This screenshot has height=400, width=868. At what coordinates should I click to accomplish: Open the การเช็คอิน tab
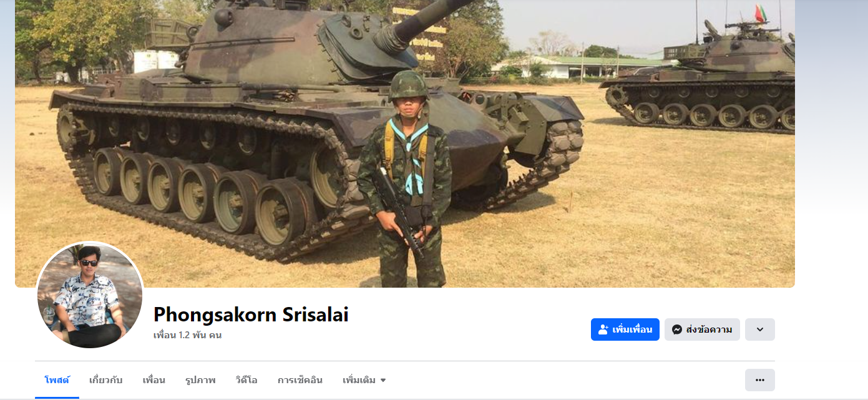coord(300,380)
